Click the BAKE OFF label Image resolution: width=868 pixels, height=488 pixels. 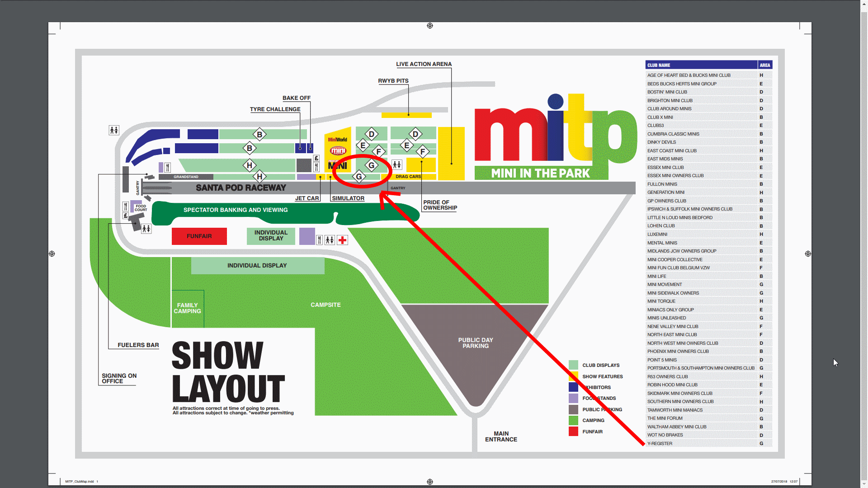pos(297,98)
